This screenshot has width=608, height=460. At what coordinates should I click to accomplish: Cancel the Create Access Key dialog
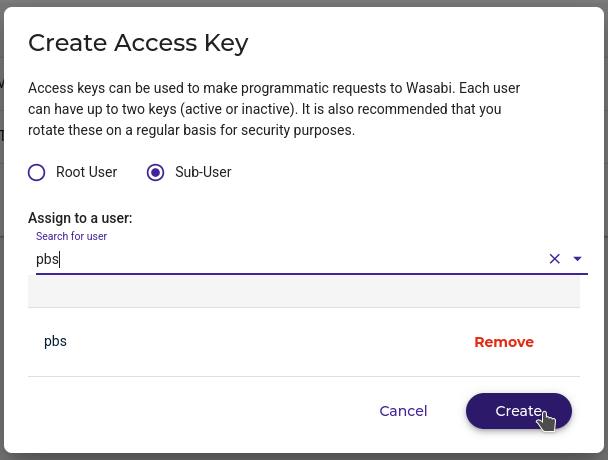coord(403,411)
